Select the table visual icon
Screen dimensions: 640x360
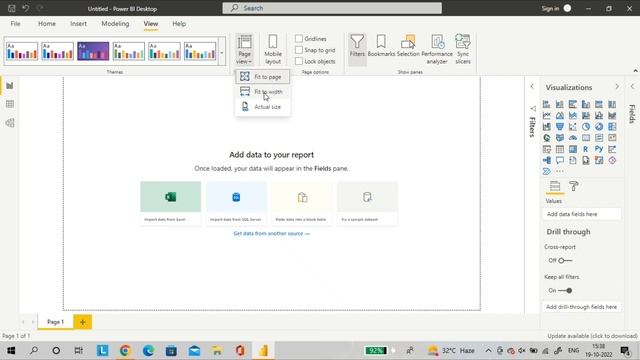click(560, 149)
